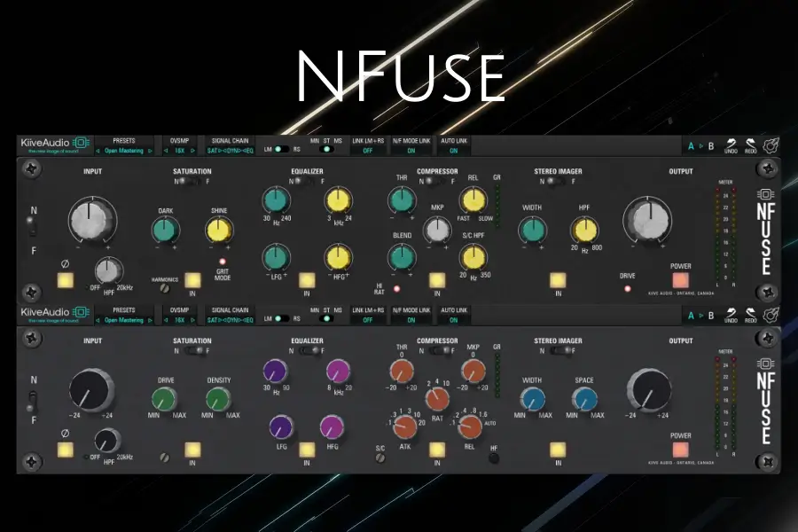Click Harmonics screw trimmer on upper unit
The image size is (798, 532).
pos(164,289)
